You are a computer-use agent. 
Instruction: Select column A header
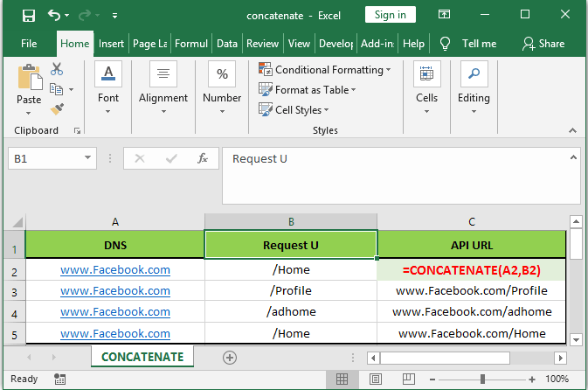[115, 222]
